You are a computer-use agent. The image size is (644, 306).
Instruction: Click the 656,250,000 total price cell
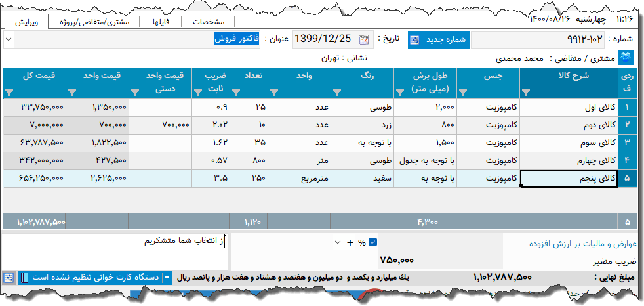click(x=34, y=179)
